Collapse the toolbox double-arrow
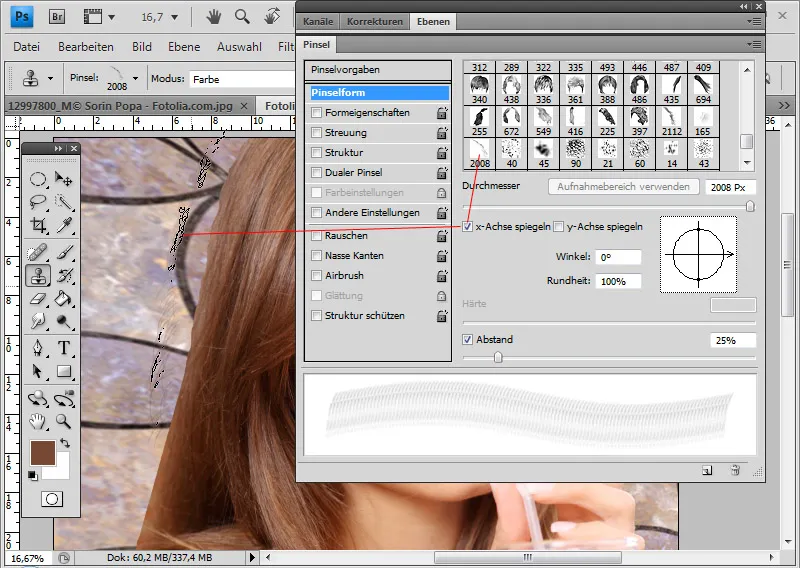The height and width of the screenshot is (568, 800). pos(58,148)
